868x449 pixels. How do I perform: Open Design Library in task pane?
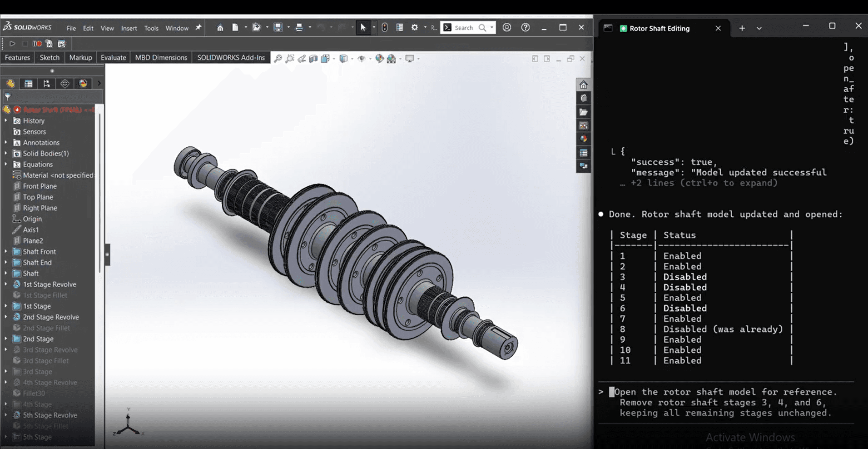pos(584,98)
